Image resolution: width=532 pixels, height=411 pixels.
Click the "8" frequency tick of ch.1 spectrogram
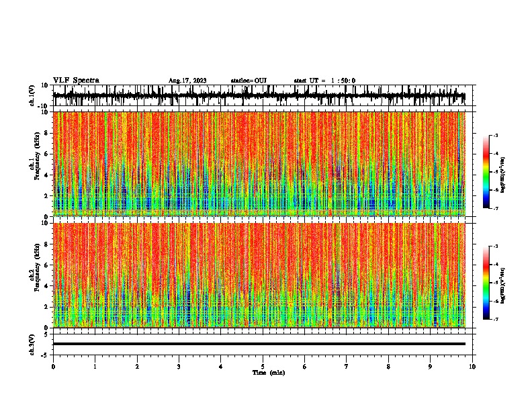pos(46,133)
